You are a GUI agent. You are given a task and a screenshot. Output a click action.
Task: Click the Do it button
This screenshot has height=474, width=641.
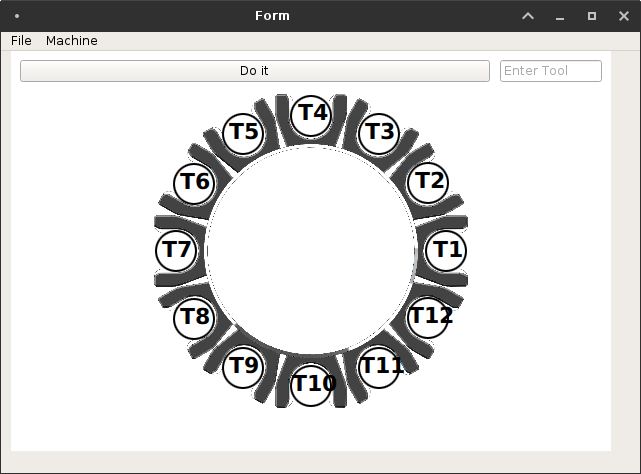255,71
